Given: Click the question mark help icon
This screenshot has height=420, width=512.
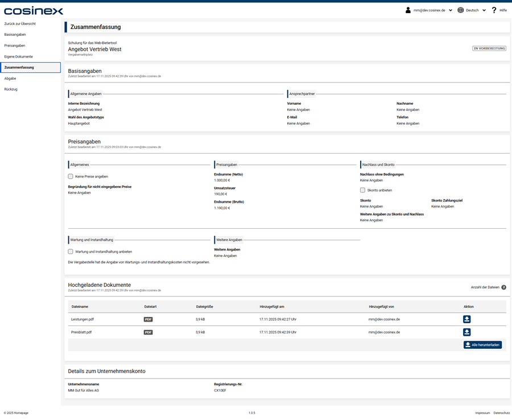Looking at the screenshot, I should click(x=494, y=10).
